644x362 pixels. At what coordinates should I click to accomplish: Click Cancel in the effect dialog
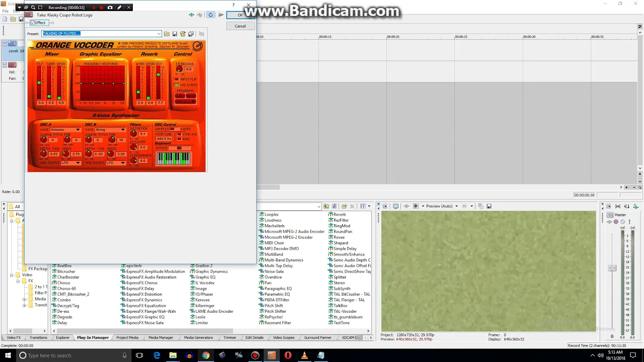(x=240, y=26)
